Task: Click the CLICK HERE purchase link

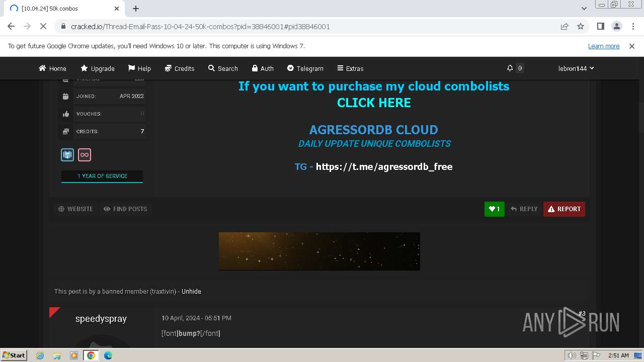Action: coord(374,103)
